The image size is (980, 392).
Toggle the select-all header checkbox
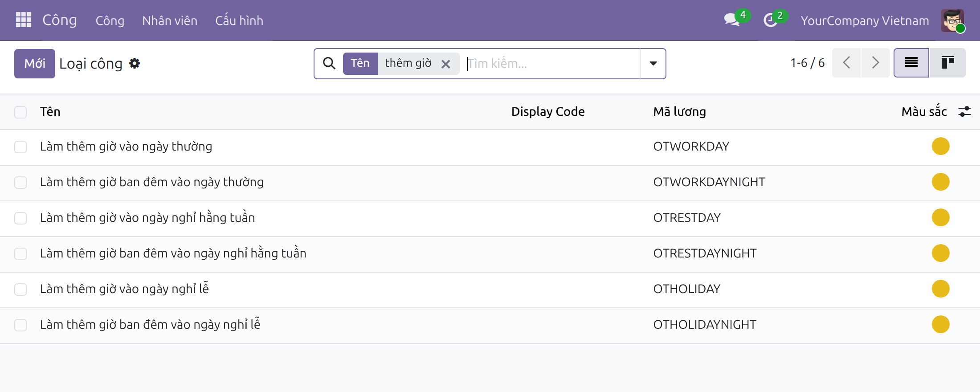(x=20, y=112)
